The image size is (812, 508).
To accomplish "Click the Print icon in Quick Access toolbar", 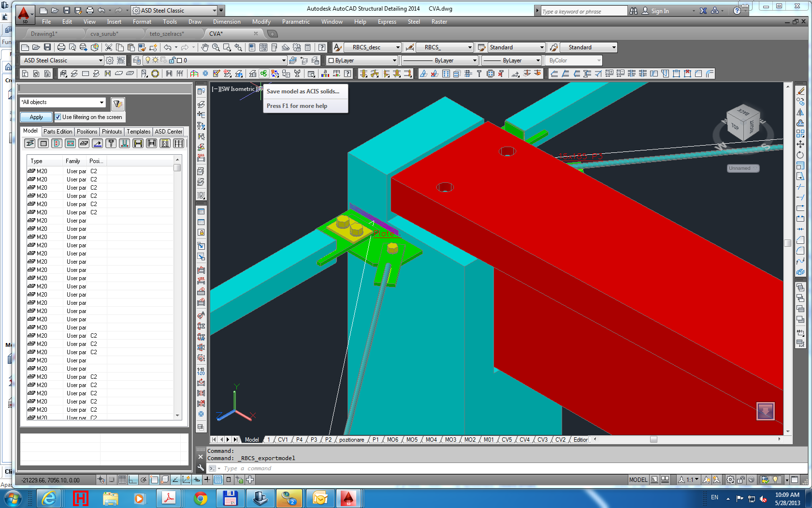I will (89, 10).
